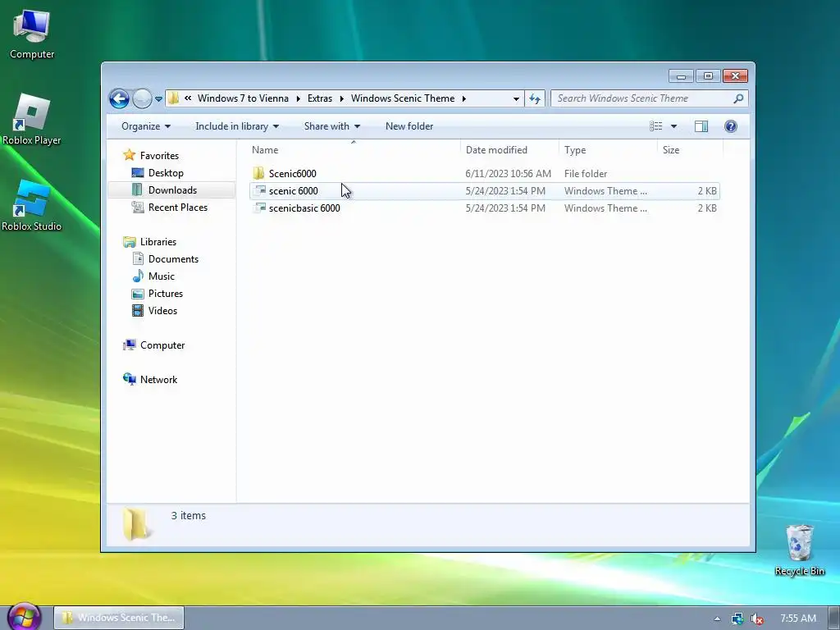Click Show desktop button at taskbar end
Viewport: 840px width, 630px height.
pyautogui.click(x=834, y=619)
